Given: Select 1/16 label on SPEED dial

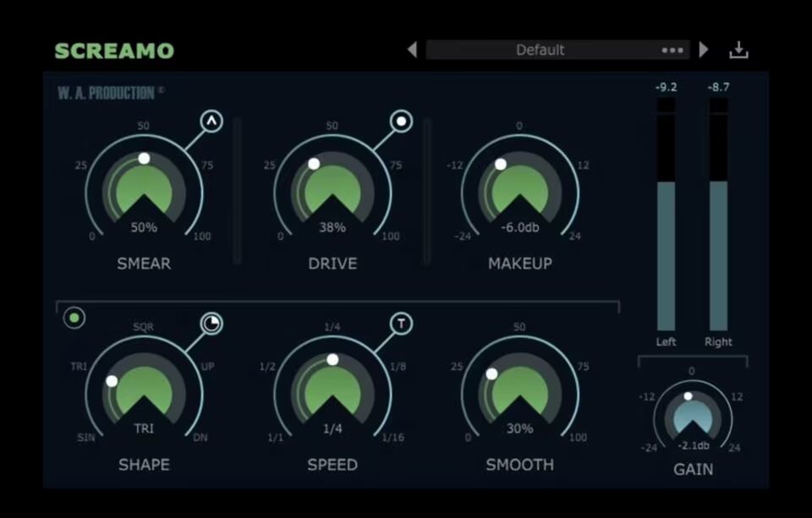Looking at the screenshot, I should tap(393, 437).
